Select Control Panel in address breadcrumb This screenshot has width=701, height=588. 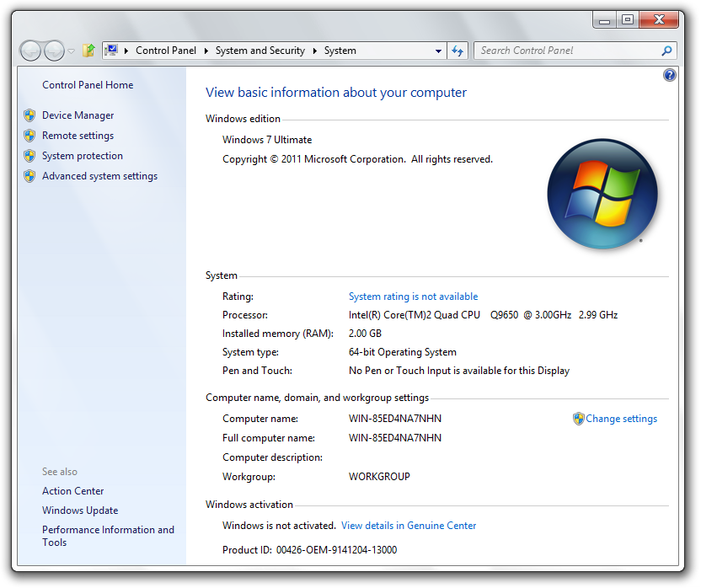click(165, 51)
